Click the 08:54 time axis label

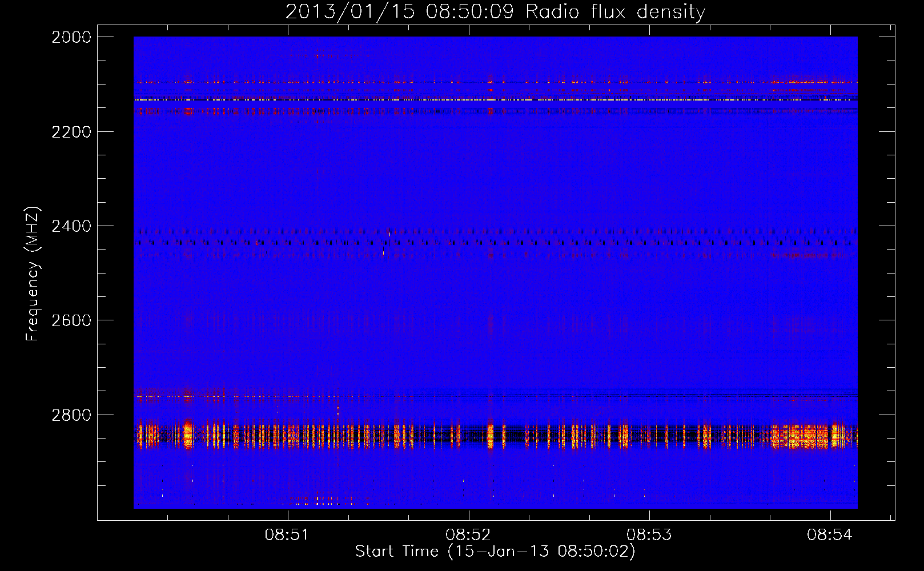click(829, 534)
